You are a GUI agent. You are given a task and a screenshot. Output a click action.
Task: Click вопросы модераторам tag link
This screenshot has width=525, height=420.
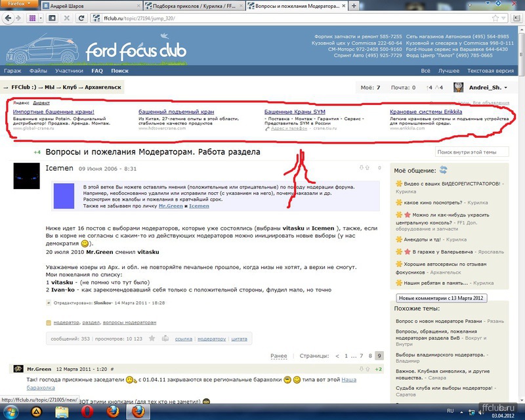pyautogui.click(x=129, y=322)
